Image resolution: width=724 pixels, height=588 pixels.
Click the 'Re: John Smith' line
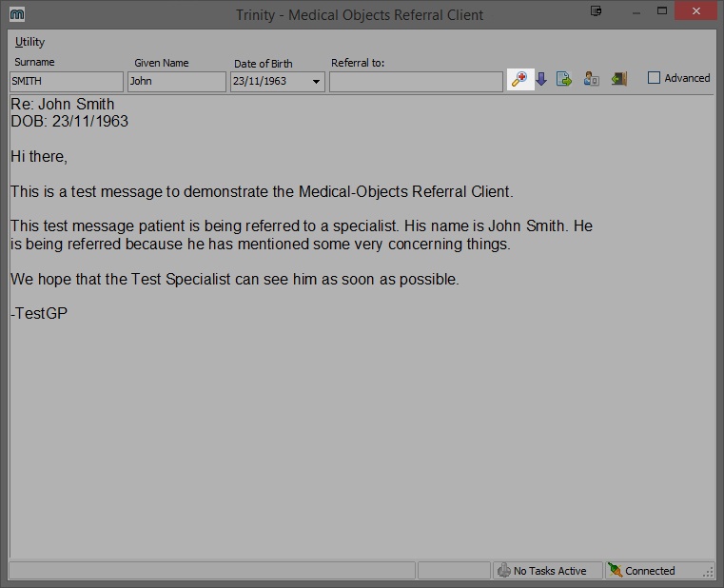click(63, 104)
